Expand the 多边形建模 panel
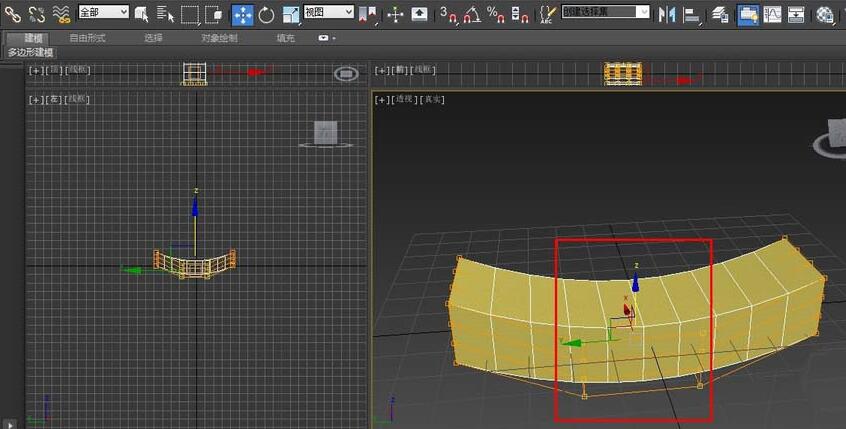 click(x=30, y=52)
